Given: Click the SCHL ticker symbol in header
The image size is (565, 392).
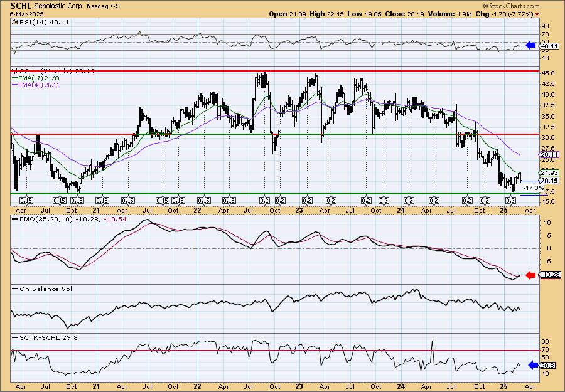Looking at the screenshot, I should tap(21, 6).
